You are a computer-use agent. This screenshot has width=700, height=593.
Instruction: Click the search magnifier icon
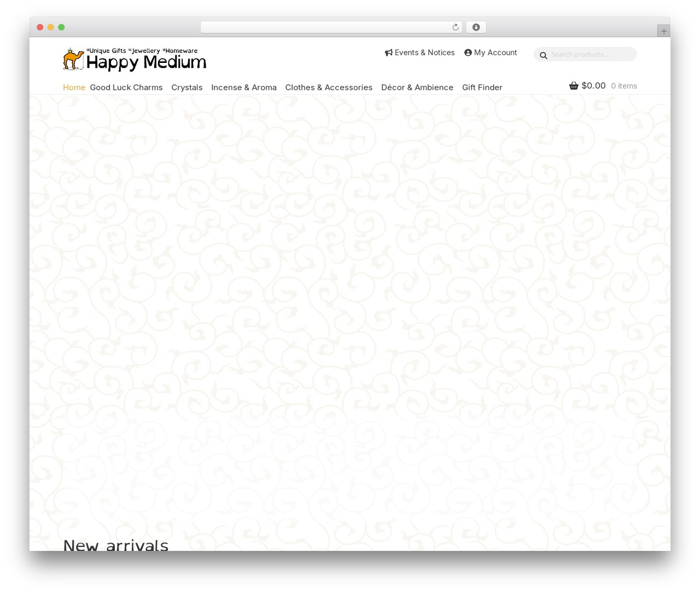[x=544, y=55]
